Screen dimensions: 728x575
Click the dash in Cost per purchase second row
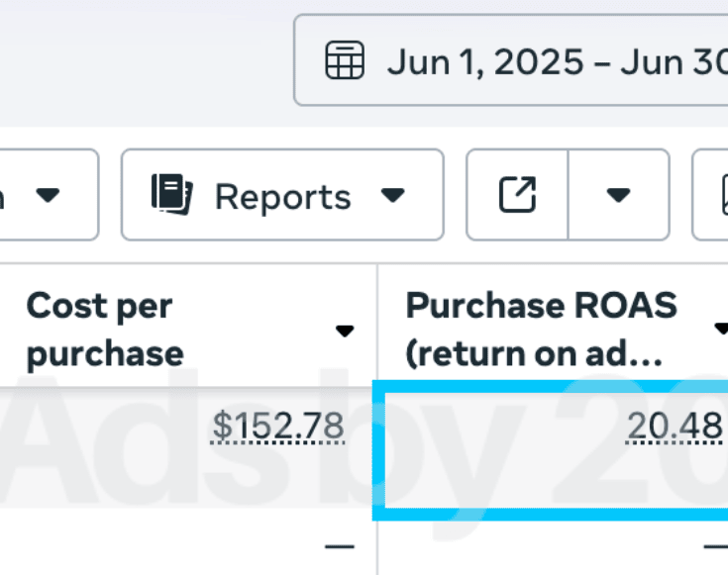coord(339,546)
